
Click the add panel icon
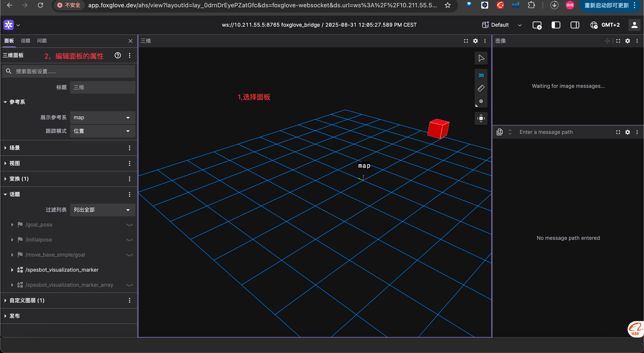(537, 25)
